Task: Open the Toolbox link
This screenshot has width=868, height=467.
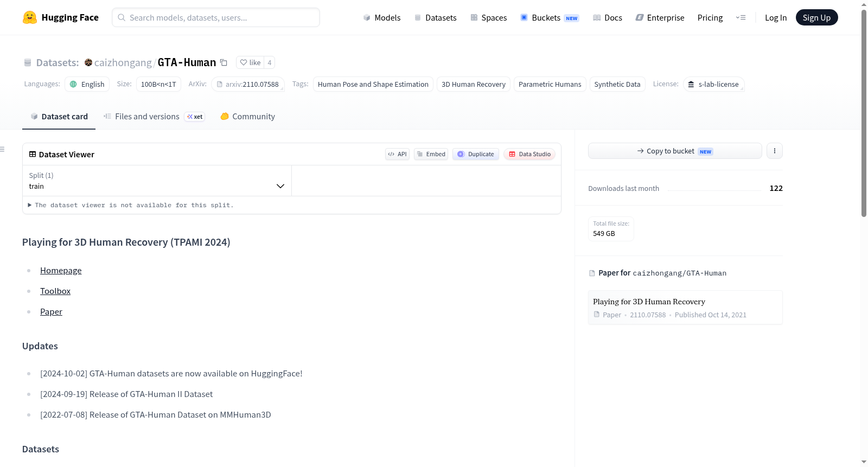Action: pos(55,291)
